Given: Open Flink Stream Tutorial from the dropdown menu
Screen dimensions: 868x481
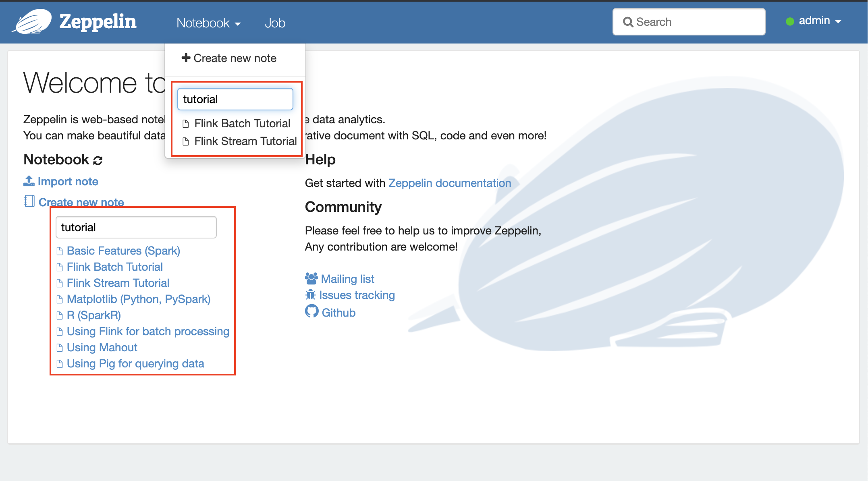Looking at the screenshot, I should 245,141.
